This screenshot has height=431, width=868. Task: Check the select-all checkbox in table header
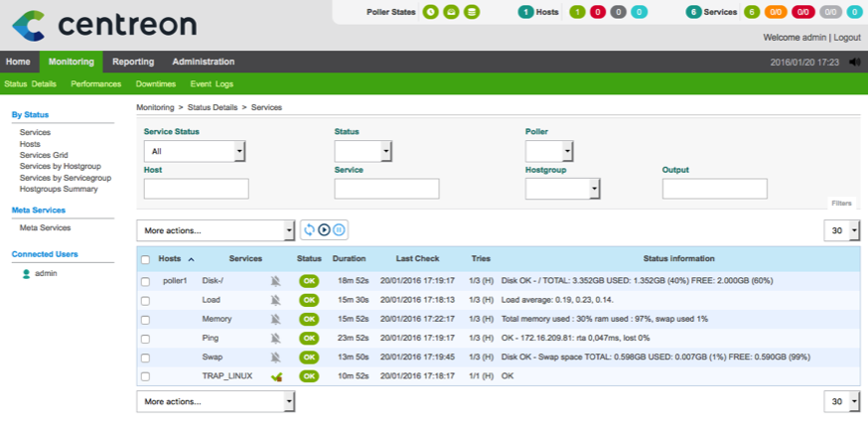145,259
